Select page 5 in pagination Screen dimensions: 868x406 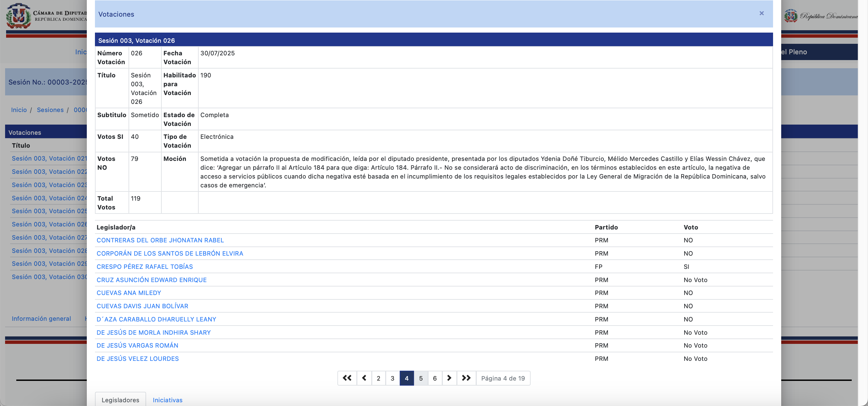pyautogui.click(x=421, y=378)
